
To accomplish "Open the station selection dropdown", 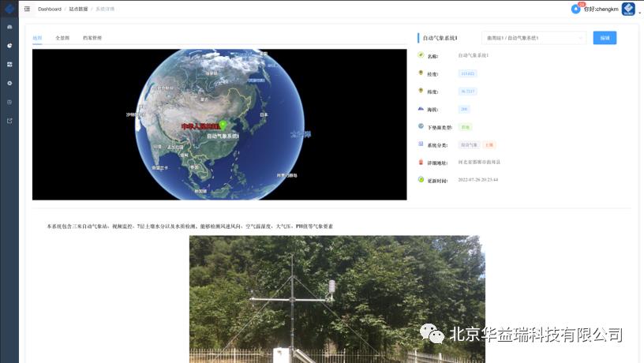I will coord(534,38).
